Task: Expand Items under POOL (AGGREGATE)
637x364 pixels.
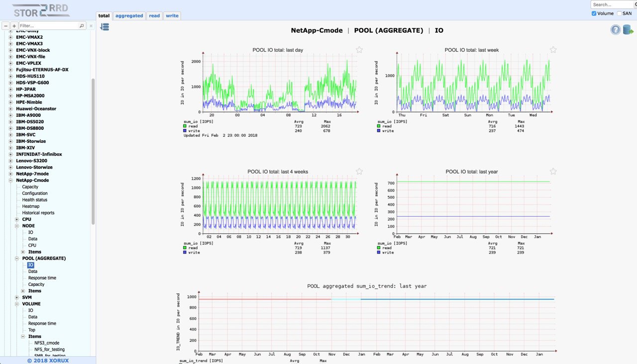Action: pos(23,291)
